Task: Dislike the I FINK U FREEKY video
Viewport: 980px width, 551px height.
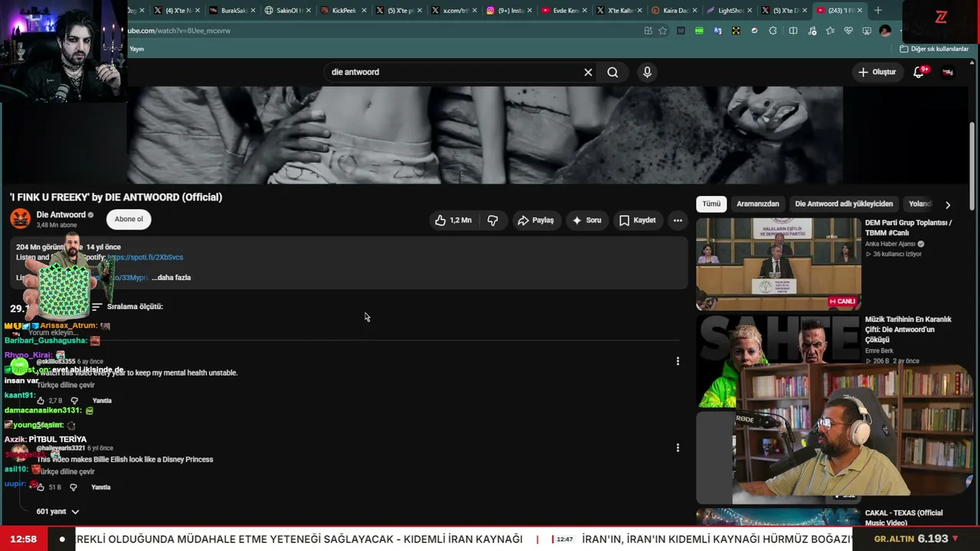Action: (492, 220)
